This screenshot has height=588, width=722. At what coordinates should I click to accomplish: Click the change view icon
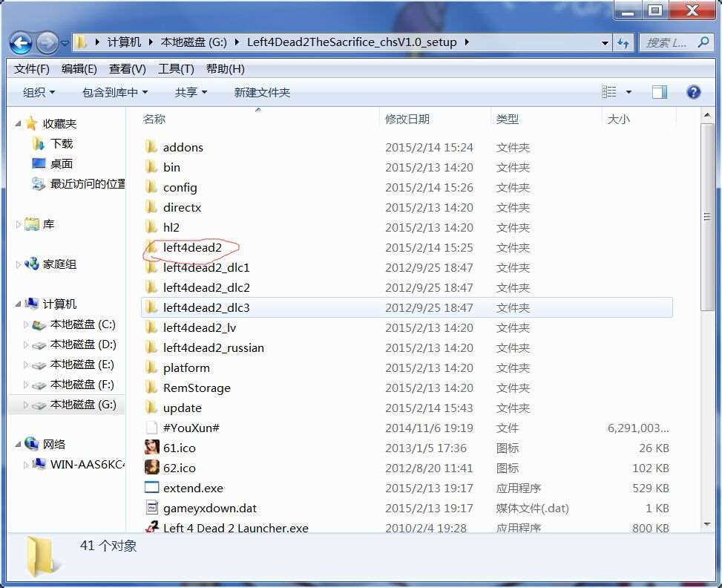[608, 92]
